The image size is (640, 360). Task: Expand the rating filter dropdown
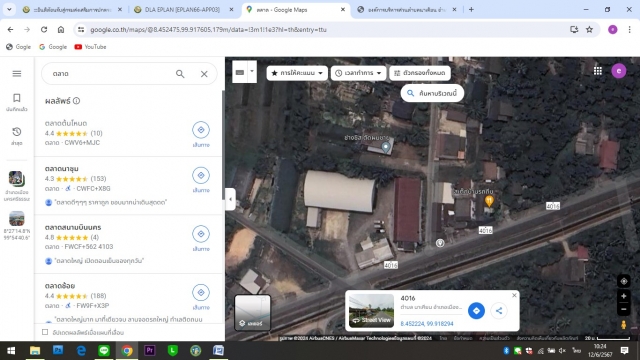point(297,73)
